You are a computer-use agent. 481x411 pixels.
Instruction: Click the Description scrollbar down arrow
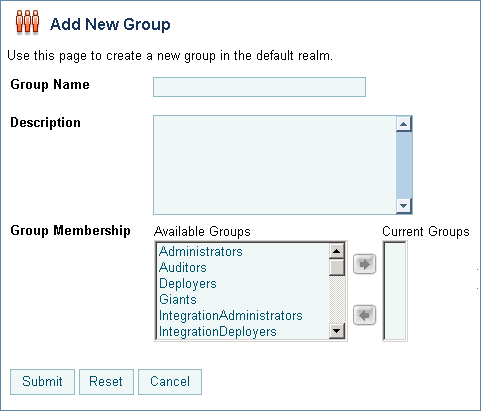(404, 206)
